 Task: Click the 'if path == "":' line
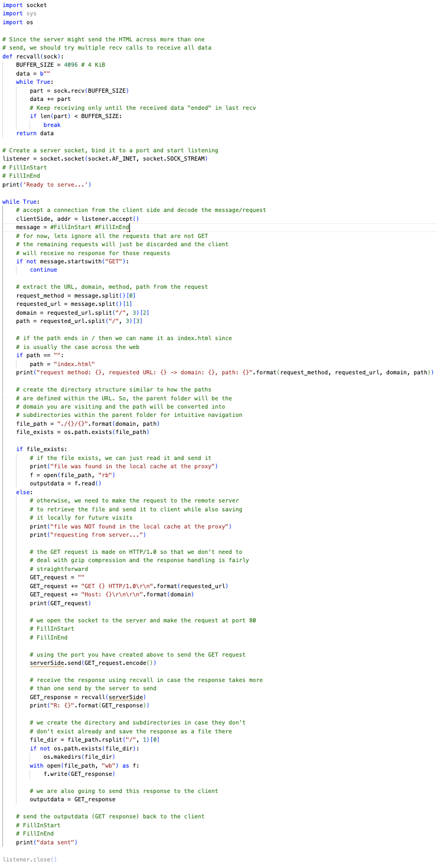40,355
